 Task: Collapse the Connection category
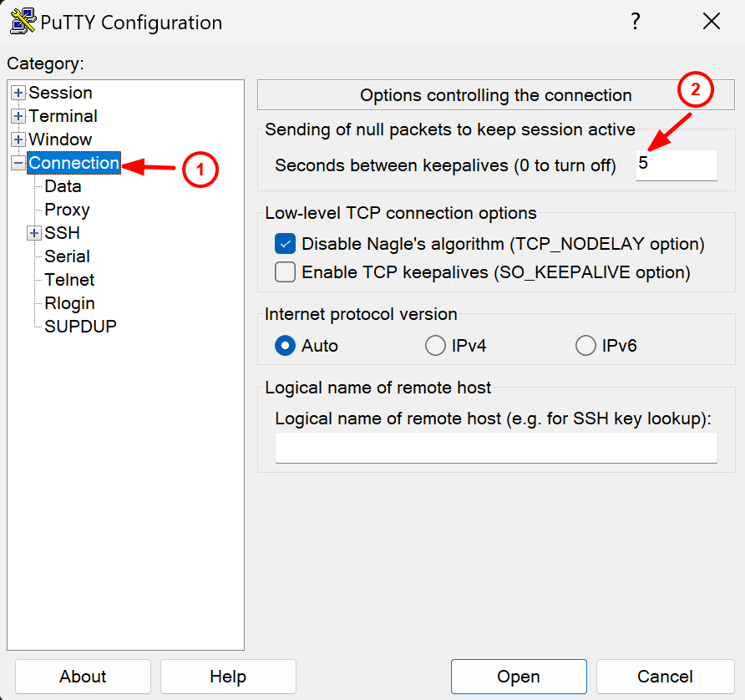(17, 163)
